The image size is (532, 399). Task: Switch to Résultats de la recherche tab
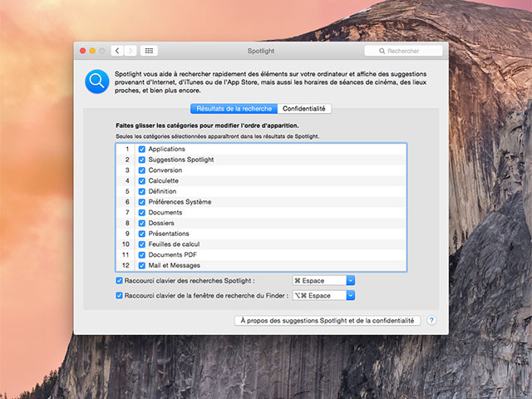(x=234, y=109)
